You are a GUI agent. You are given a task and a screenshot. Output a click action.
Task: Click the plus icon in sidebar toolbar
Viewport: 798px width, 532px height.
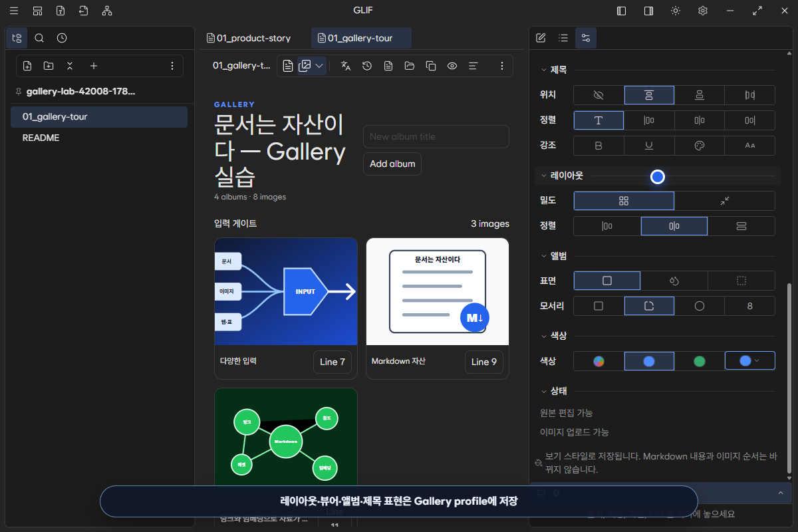pos(94,66)
